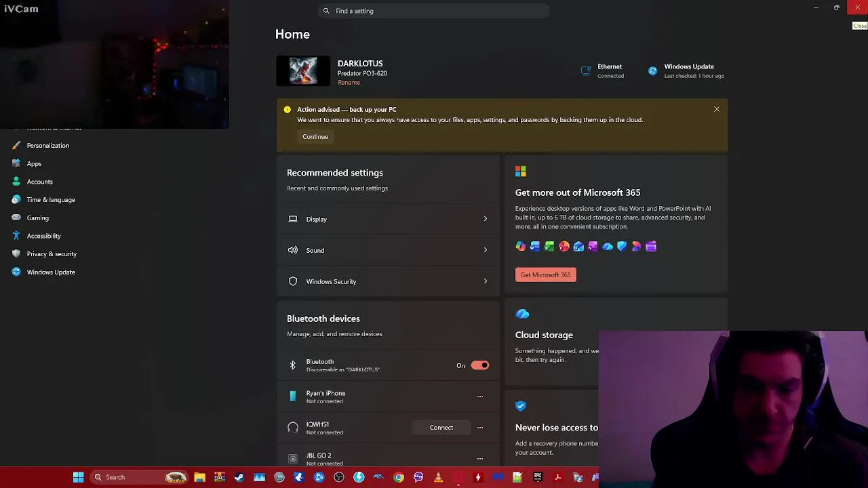Viewport: 868px width, 488px height.
Task: Select Time & language in sidebar
Action: tap(51, 200)
